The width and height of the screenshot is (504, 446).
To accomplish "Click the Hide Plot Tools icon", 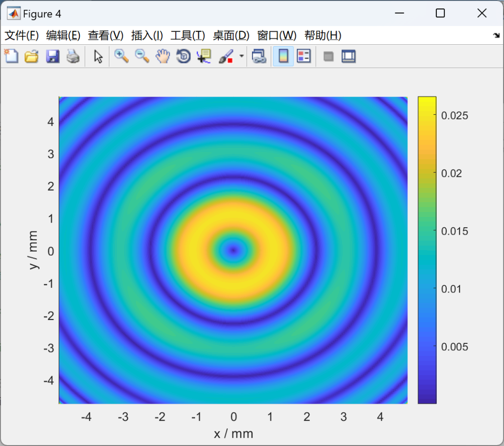I will coord(328,56).
